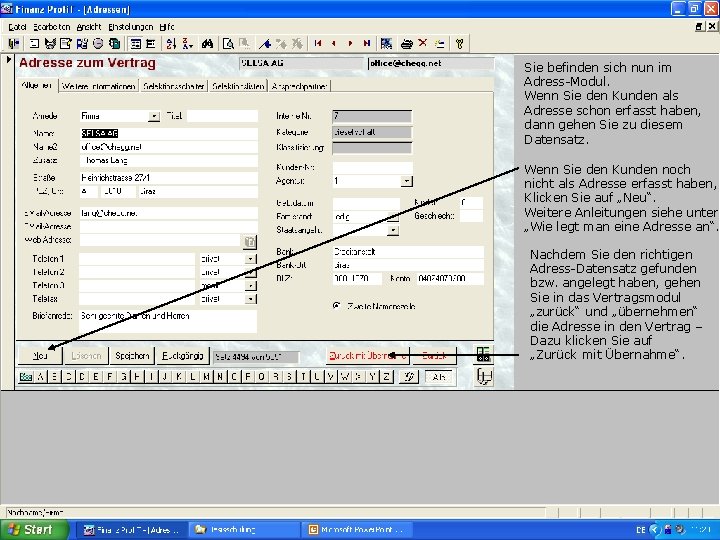Click the symbol button right of letter Z
This screenshot has width=720, height=540.
click(409, 377)
